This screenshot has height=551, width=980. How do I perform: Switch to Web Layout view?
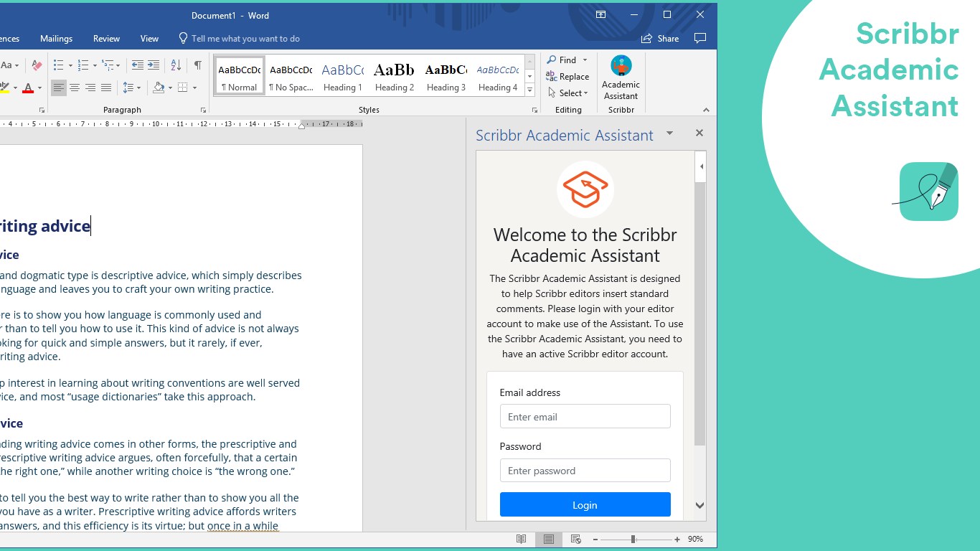coord(575,539)
